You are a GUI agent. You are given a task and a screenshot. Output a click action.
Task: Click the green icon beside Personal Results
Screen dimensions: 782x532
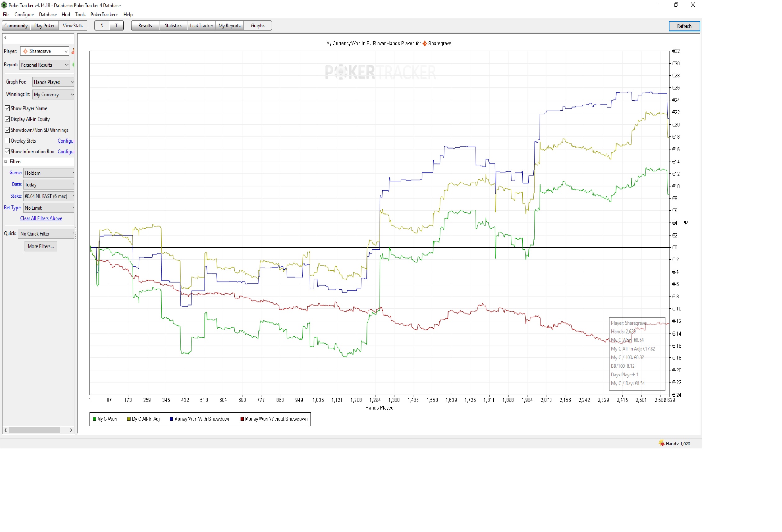(x=73, y=65)
